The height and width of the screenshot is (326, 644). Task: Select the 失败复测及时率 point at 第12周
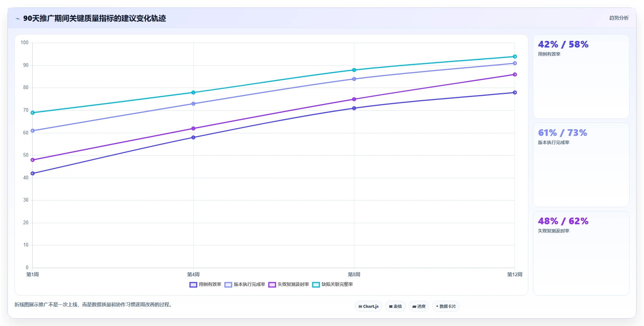point(515,74)
